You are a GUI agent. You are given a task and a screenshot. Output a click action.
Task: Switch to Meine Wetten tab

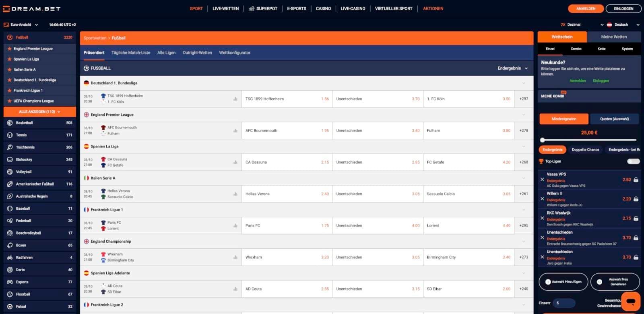click(x=613, y=37)
